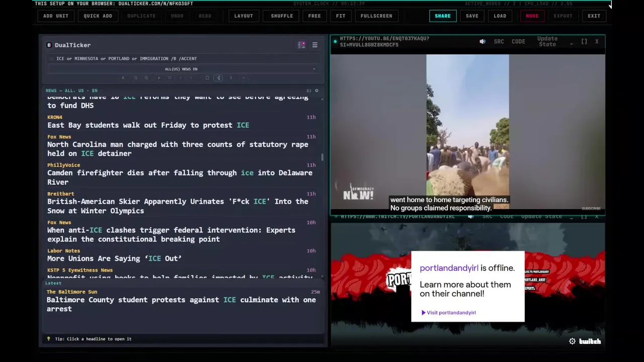
Task: Collapse the ticker toolbar with caret icon
Action: pos(244,78)
